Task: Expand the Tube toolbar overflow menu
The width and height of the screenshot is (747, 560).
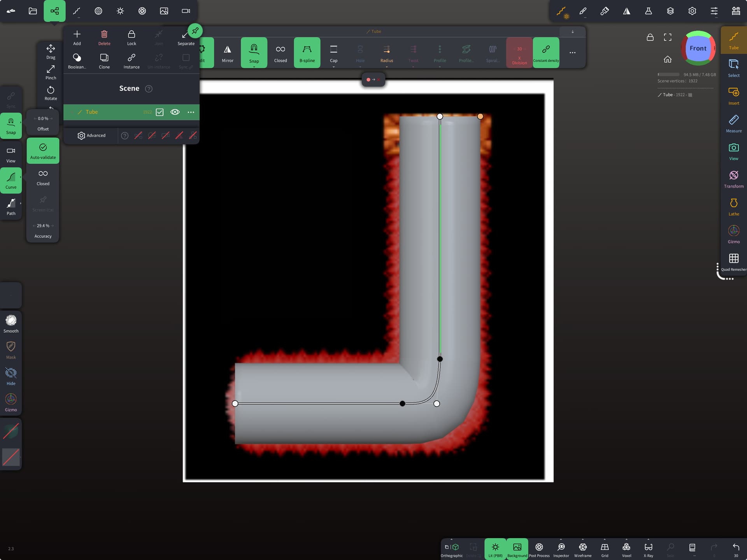Action: pos(572,53)
